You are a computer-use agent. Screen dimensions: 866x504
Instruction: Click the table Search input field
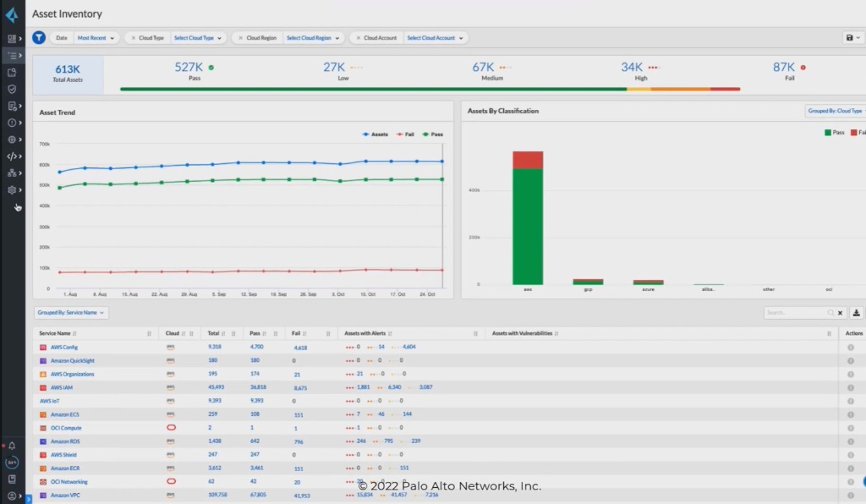798,313
